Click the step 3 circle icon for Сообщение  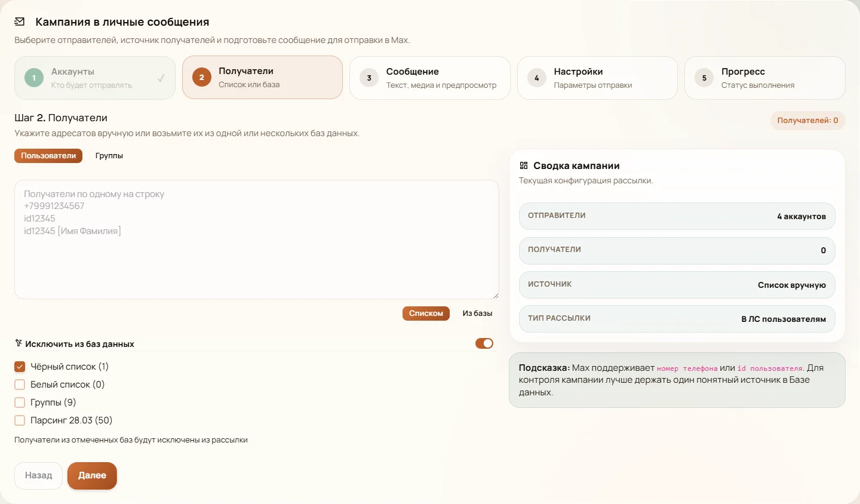pyautogui.click(x=369, y=78)
